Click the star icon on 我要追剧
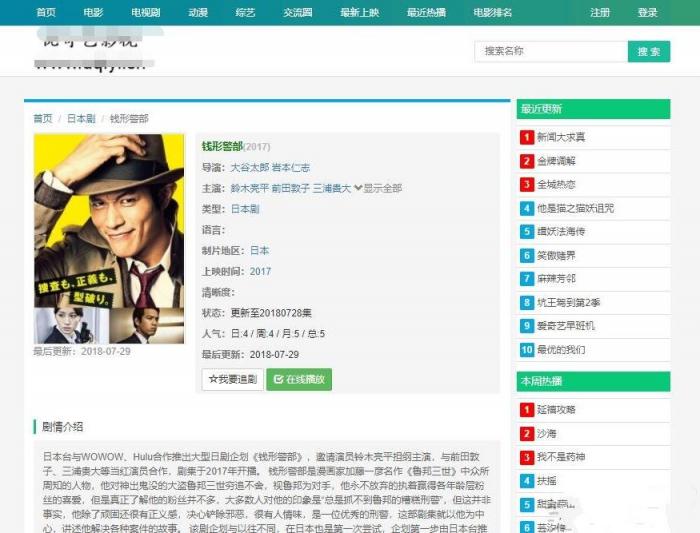 pos(212,380)
